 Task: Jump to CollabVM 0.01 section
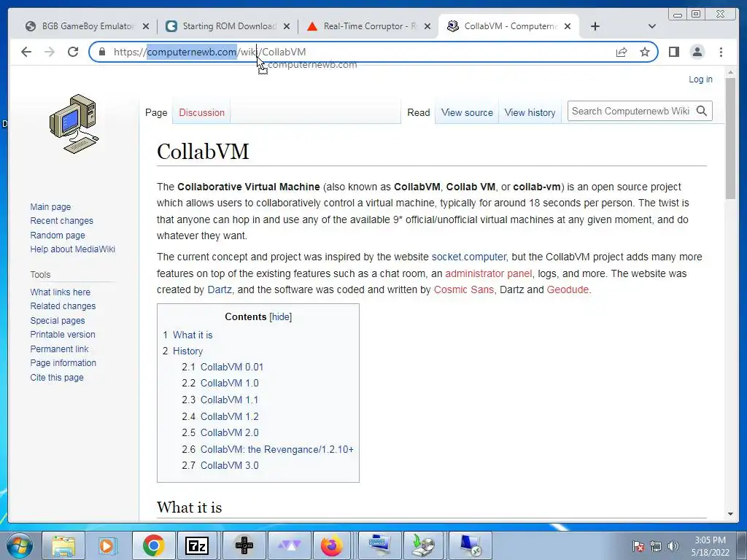(x=231, y=367)
